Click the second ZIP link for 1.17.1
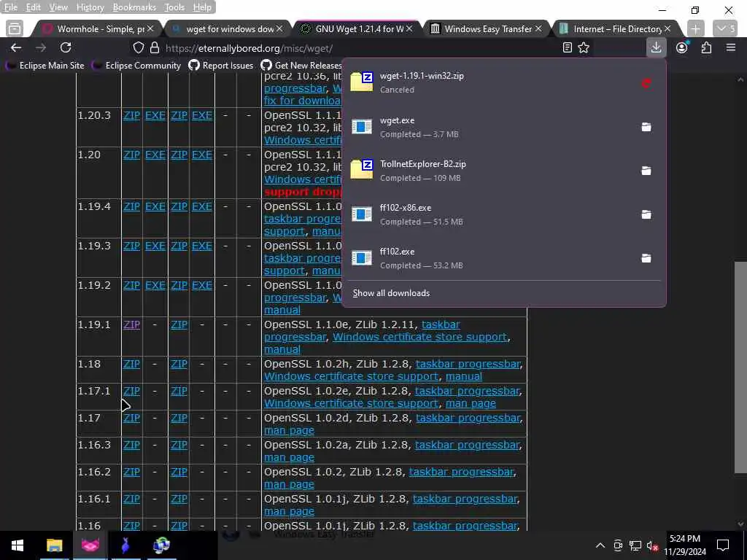Screen dimensions: 747x560 tap(179, 392)
